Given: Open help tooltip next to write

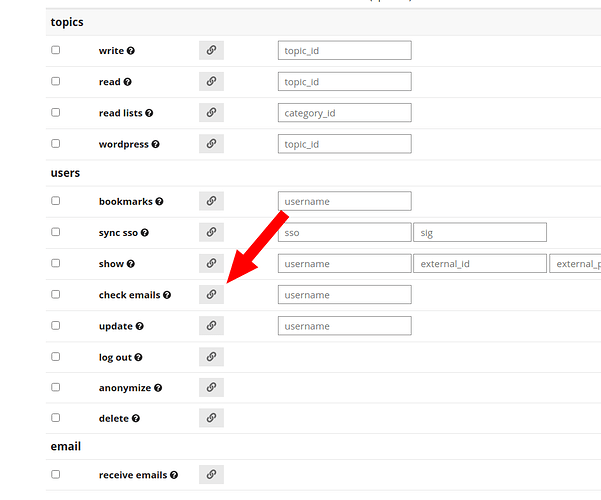Looking at the screenshot, I should (131, 51).
